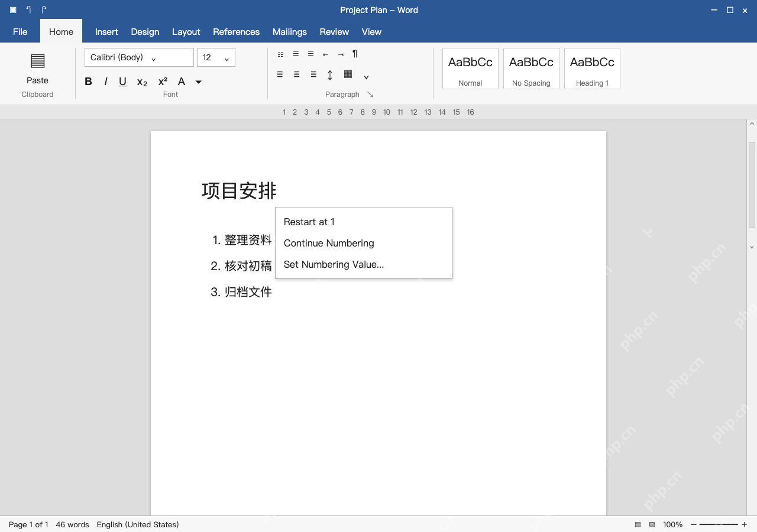Select the Home tab
Viewport: 757px width, 532px height.
click(x=61, y=32)
